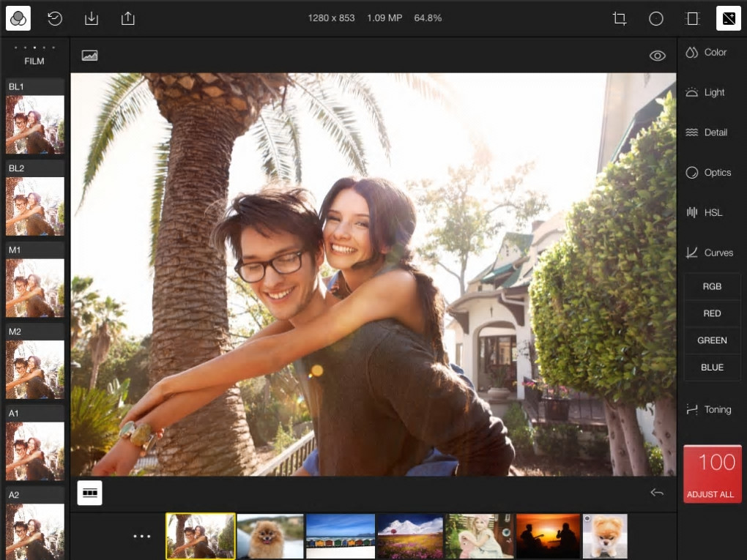The height and width of the screenshot is (560, 747).
Task: Select the GREEN curves channel
Action: [712, 340]
